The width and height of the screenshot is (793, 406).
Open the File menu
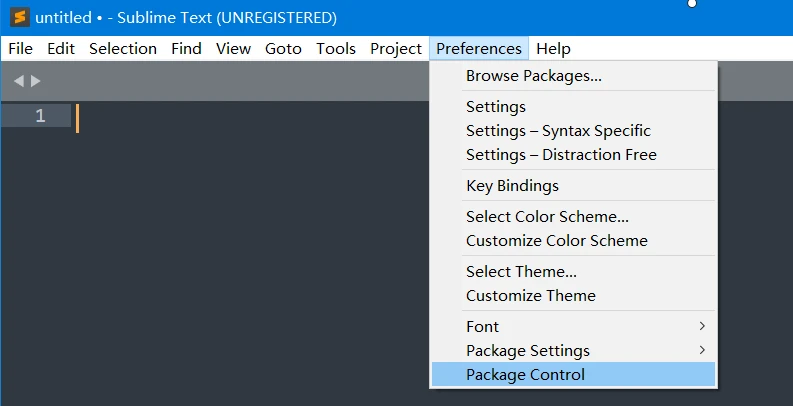pyautogui.click(x=20, y=48)
